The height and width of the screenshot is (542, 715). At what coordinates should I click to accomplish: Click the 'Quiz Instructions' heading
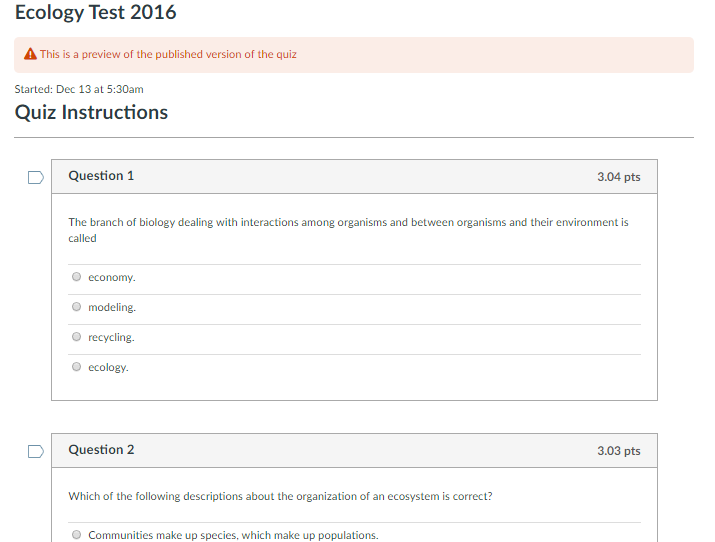click(91, 112)
